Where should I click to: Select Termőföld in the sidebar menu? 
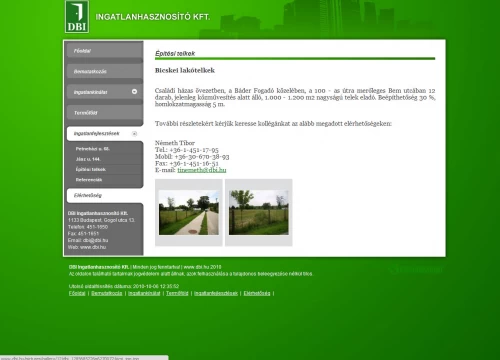pyautogui.click(x=105, y=113)
